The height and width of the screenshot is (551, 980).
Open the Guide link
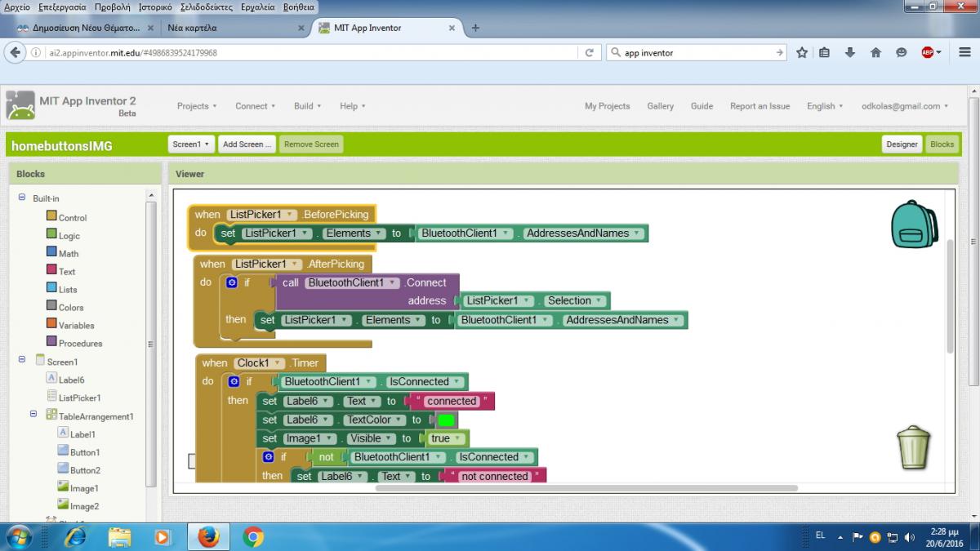[x=702, y=106]
